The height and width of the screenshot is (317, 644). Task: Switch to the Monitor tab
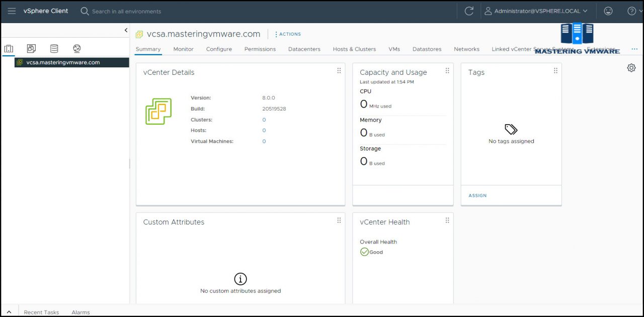coord(184,49)
